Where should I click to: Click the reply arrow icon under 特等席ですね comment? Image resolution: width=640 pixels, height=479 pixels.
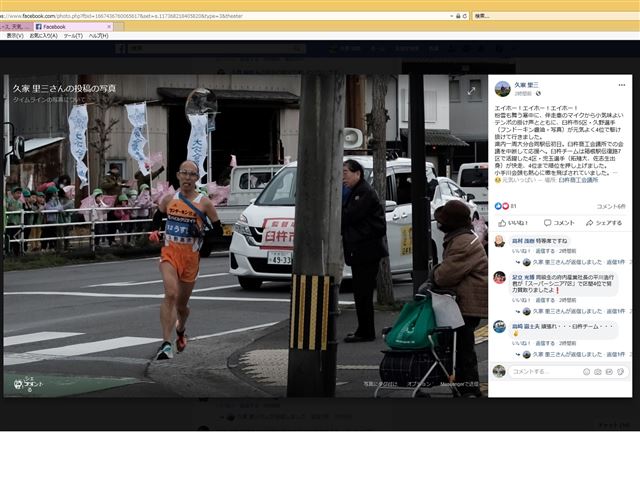pyautogui.click(x=518, y=262)
